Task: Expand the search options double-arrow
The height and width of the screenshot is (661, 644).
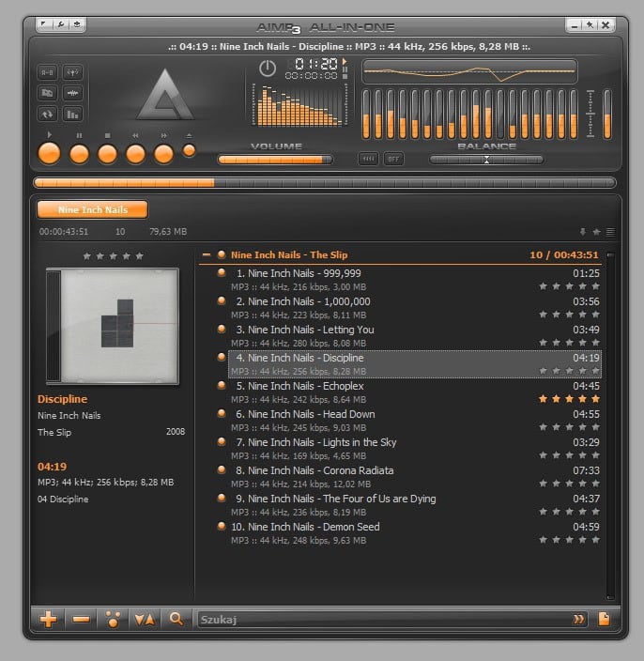Action: click(579, 619)
